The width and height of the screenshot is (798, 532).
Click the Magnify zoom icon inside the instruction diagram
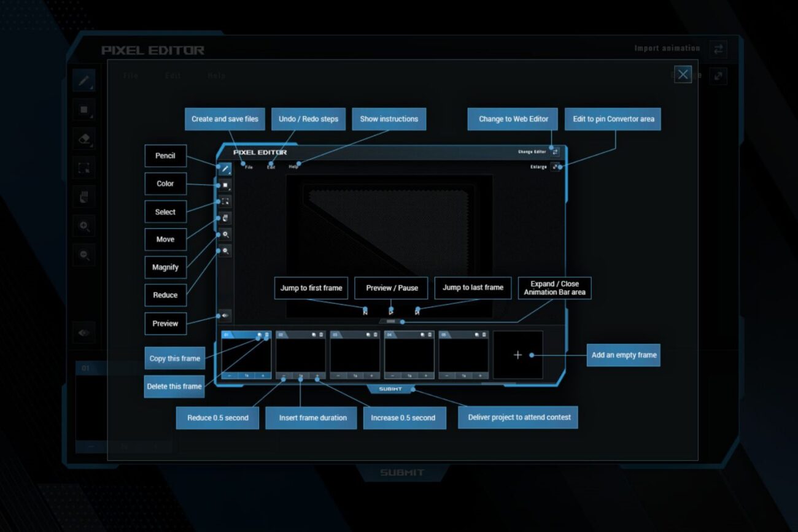pyautogui.click(x=225, y=234)
